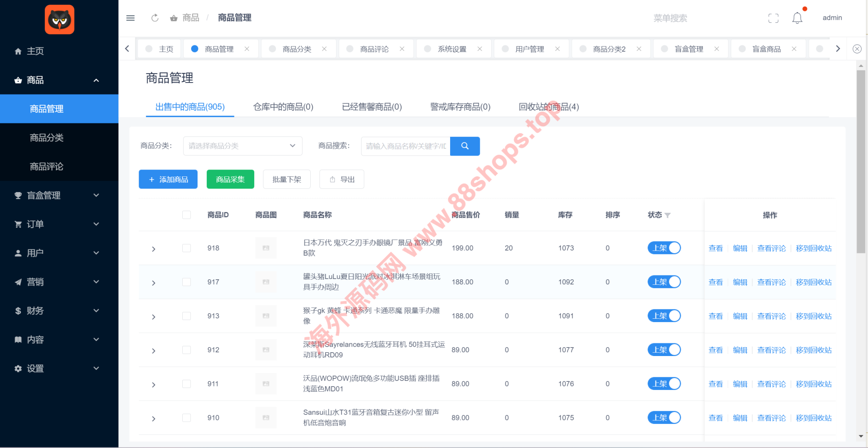Screen dimensions: 868x448
Task: Toggle fullscreen mode icon
Action: tap(773, 18)
